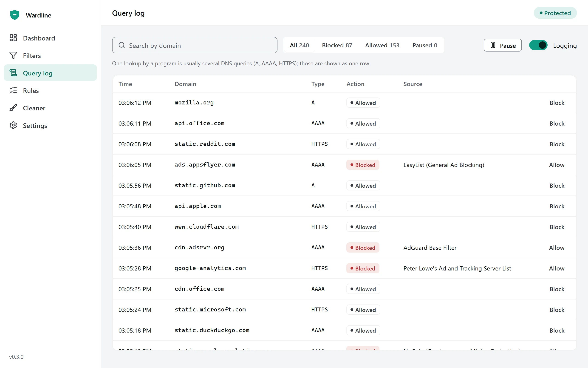This screenshot has height=368, width=588.
Task: Click EasyList (General Ad Blocking) source
Action: click(x=444, y=165)
